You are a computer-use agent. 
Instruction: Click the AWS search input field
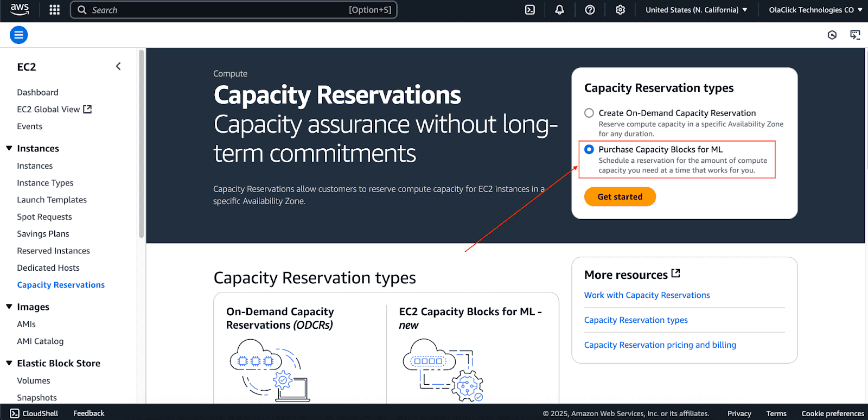pyautogui.click(x=234, y=10)
